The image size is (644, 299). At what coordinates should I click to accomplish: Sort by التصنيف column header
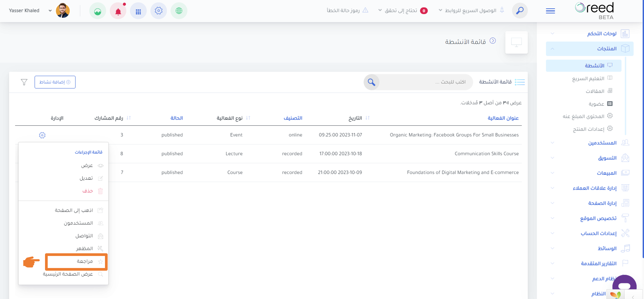[293, 118]
